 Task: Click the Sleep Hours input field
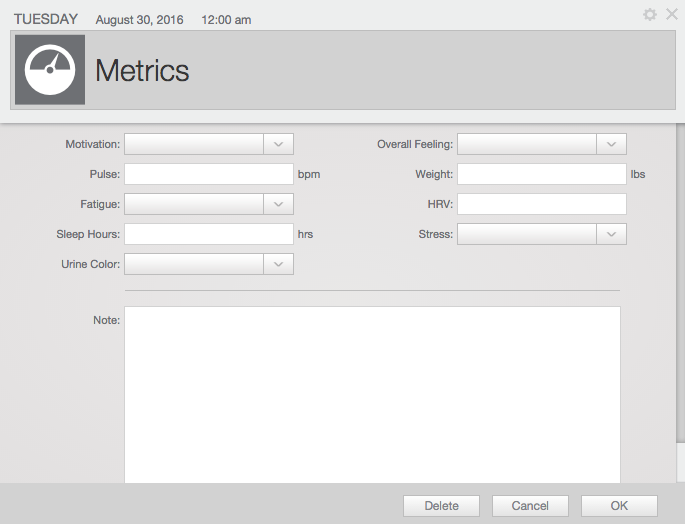click(x=209, y=234)
